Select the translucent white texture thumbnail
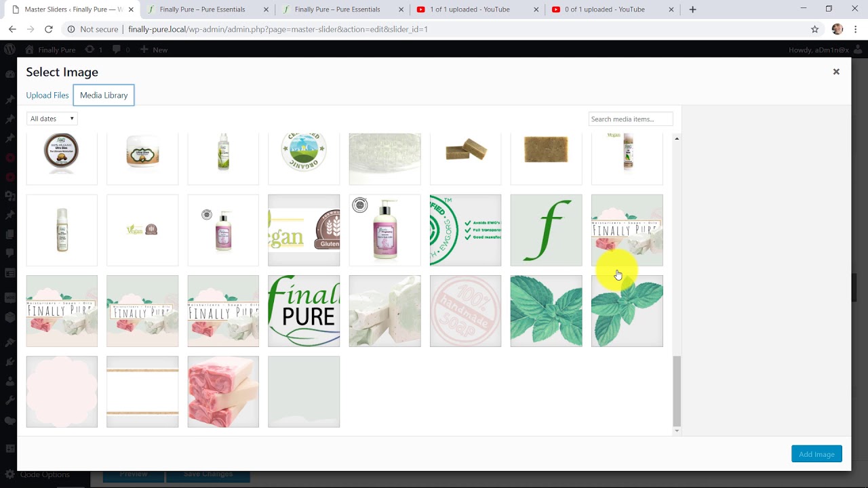The width and height of the screenshot is (868, 488). pos(384,159)
